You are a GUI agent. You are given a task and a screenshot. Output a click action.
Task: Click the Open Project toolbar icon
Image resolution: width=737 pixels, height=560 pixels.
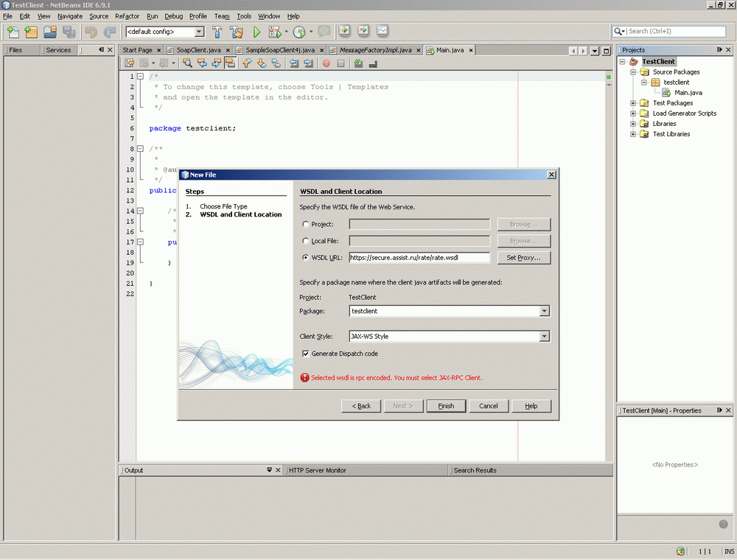click(50, 32)
